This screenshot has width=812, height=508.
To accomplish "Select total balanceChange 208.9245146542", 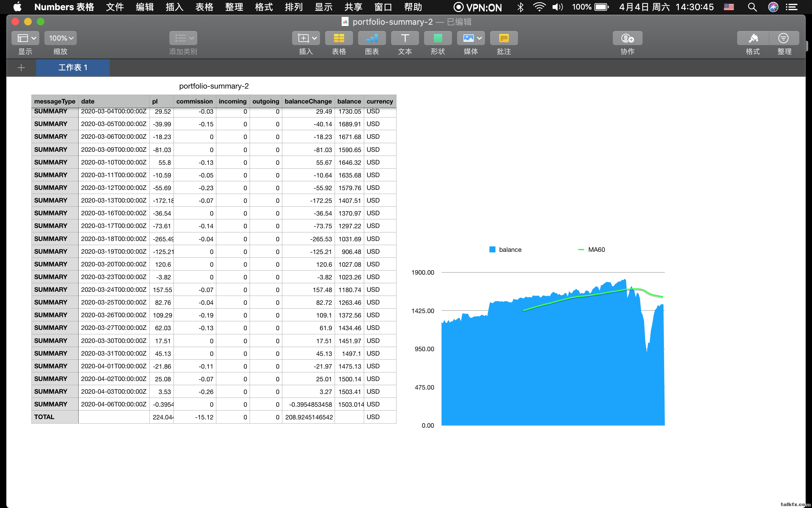I will pos(308,417).
